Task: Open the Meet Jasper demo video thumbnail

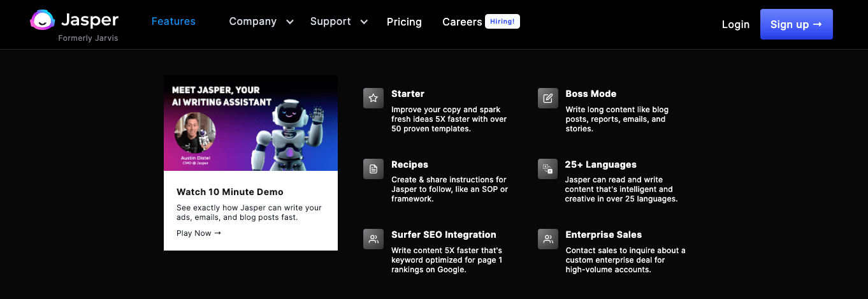Action: 250,123
